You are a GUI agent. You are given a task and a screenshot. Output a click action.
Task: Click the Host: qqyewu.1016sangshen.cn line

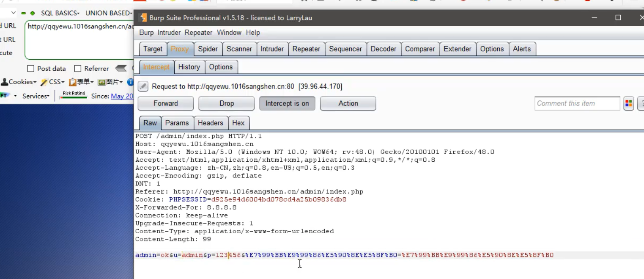pyautogui.click(x=195, y=144)
